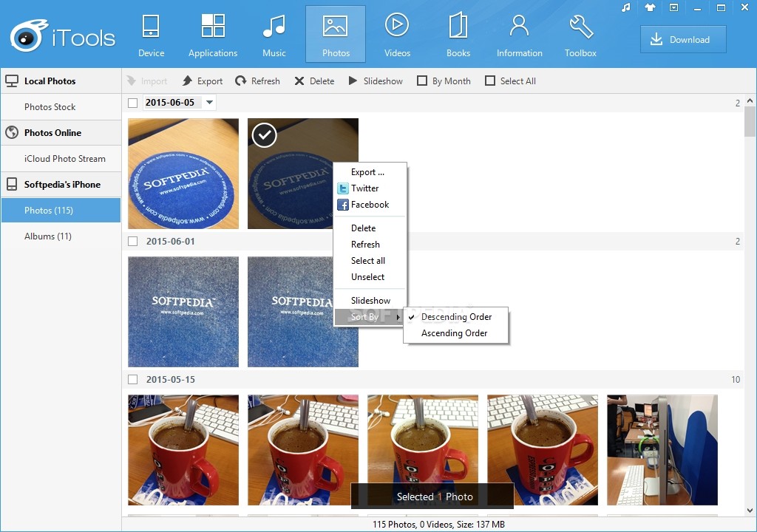Share to Facebook from the context menu
The image size is (757, 532).
tap(370, 205)
